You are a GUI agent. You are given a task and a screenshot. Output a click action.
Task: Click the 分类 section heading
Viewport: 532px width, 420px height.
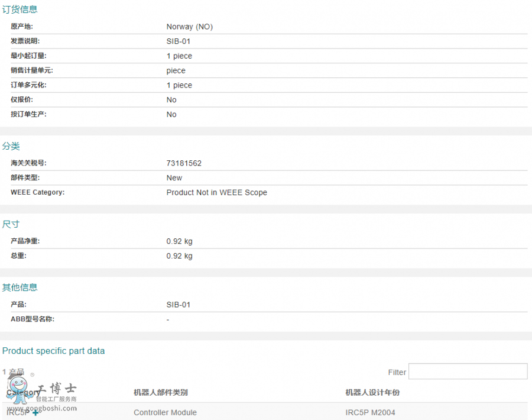click(x=11, y=146)
